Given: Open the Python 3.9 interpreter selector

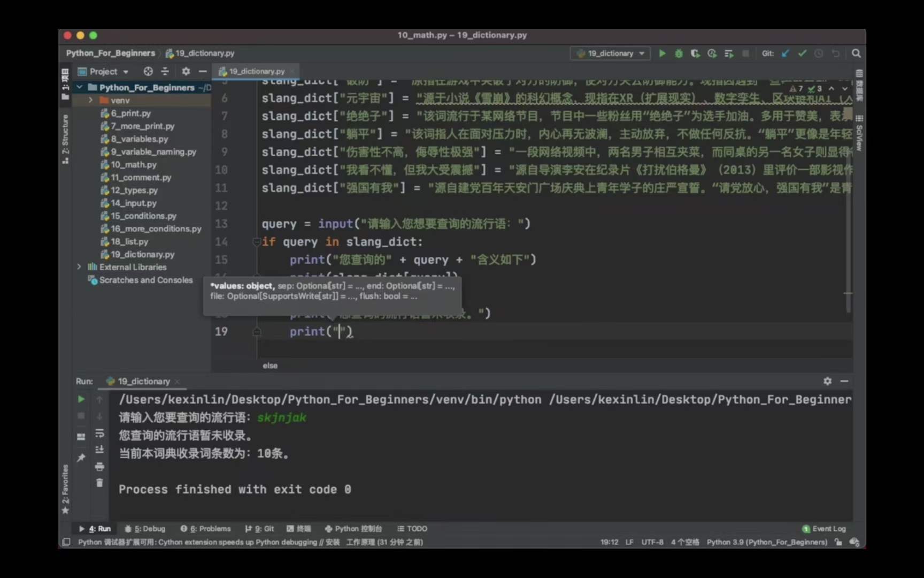Looking at the screenshot, I should click(x=767, y=542).
